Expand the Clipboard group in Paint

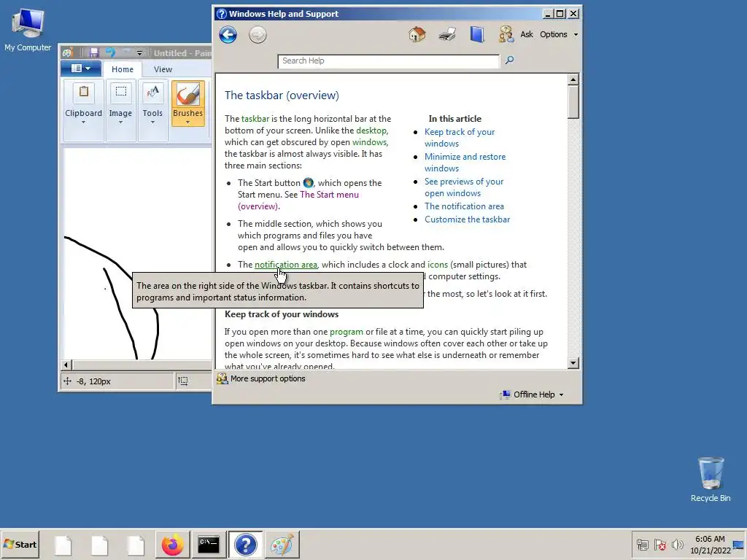[83, 111]
